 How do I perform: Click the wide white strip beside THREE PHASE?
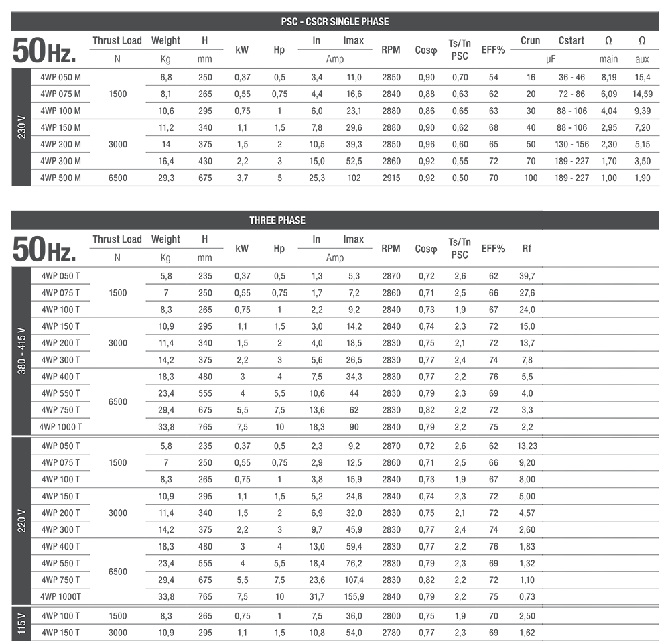576,237
